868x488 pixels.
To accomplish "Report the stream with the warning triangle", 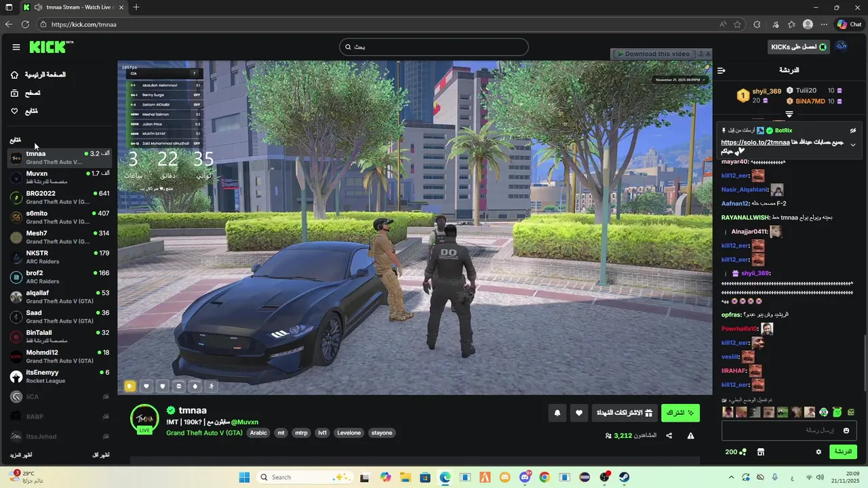I will click(690, 436).
